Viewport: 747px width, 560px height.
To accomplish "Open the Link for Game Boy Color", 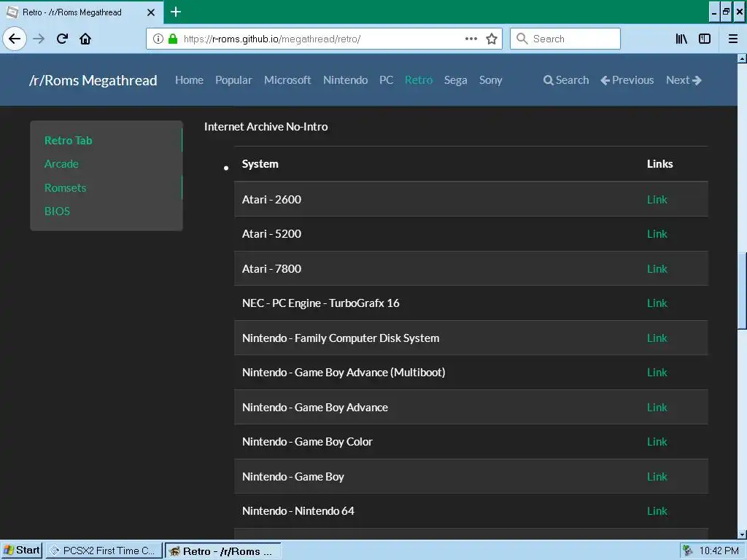I will [x=657, y=442].
